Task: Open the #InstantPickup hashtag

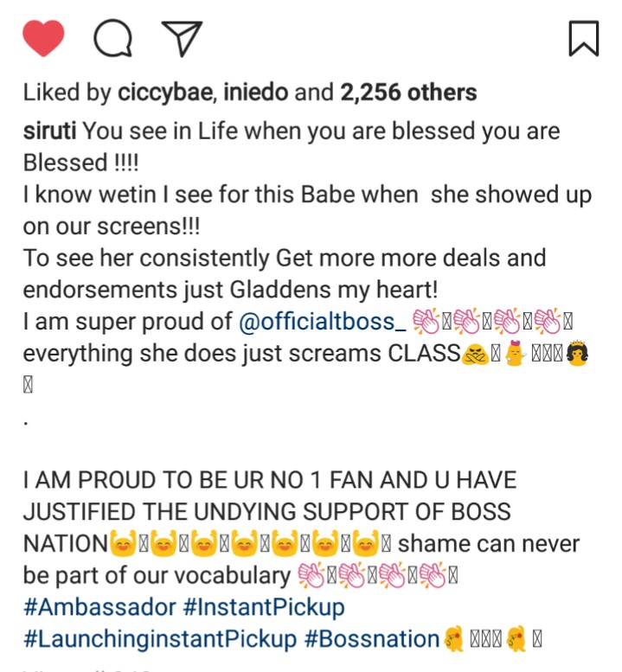Action: pos(262,607)
